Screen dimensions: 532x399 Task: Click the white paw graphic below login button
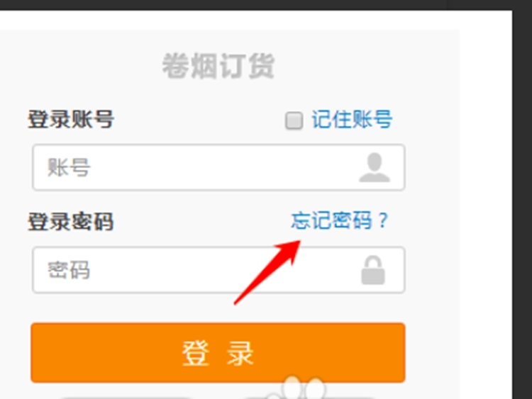pyautogui.click(x=296, y=388)
